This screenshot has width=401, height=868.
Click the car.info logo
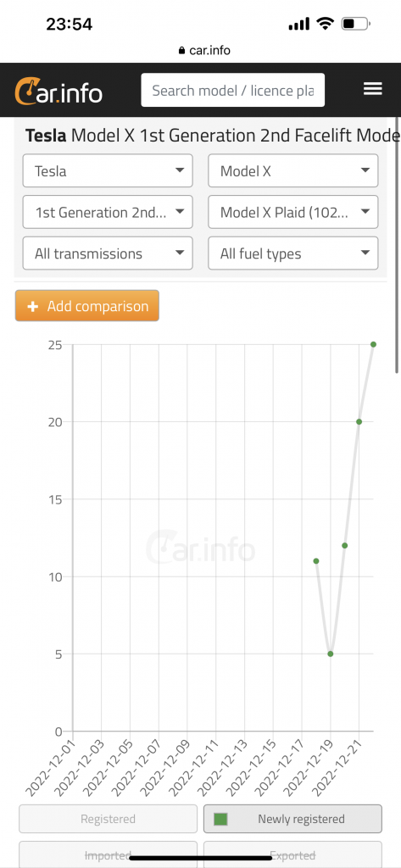point(58,92)
